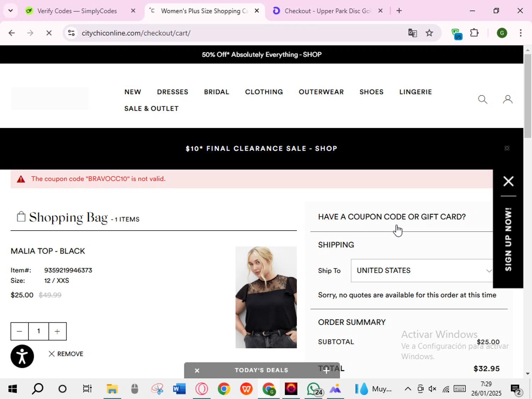Open the CLOTHING menu
The height and width of the screenshot is (399, 532).
[264, 92]
